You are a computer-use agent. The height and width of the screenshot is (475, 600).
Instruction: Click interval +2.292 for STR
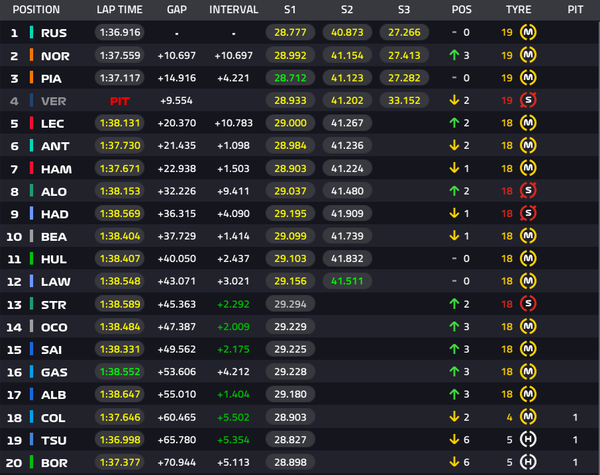[233, 304]
